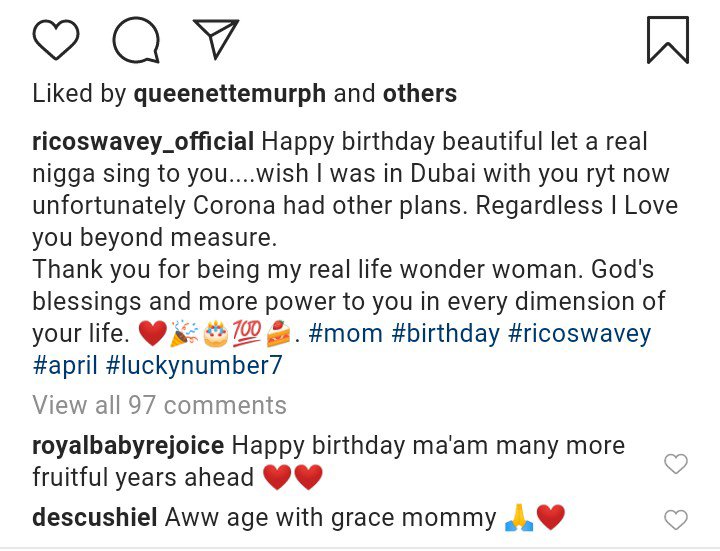
Task: Share post with the paper plane icon
Action: (x=214, y=39)
